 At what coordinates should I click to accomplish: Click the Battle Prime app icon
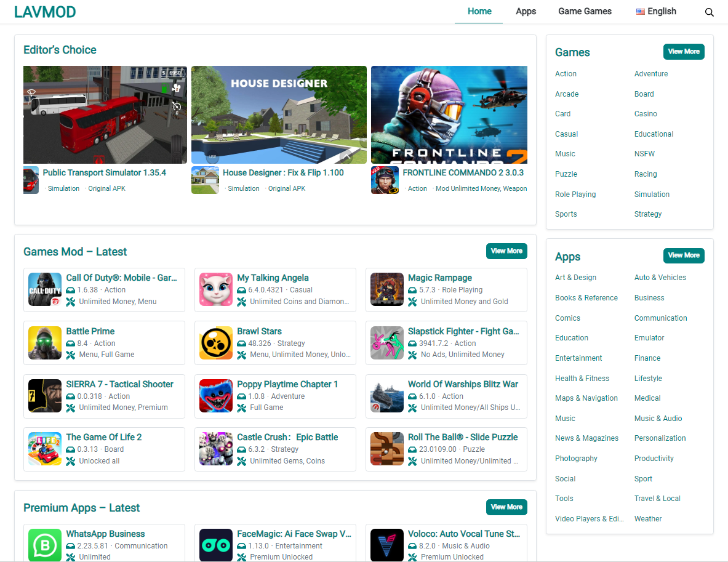point(45,343)
